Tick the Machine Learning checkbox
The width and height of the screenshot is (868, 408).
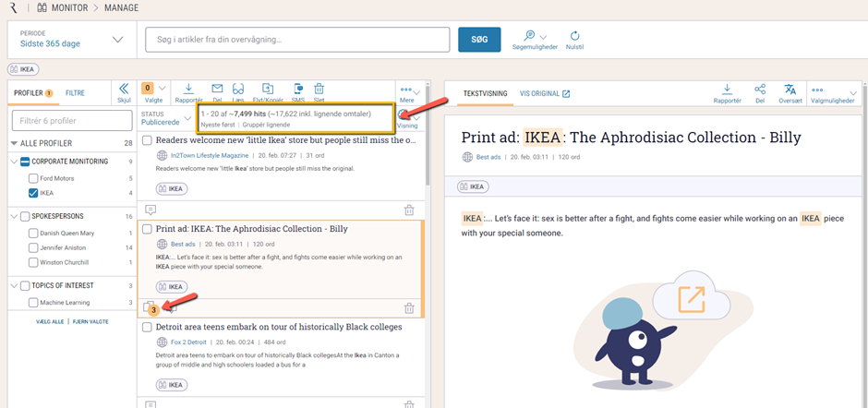pos(33,303)
